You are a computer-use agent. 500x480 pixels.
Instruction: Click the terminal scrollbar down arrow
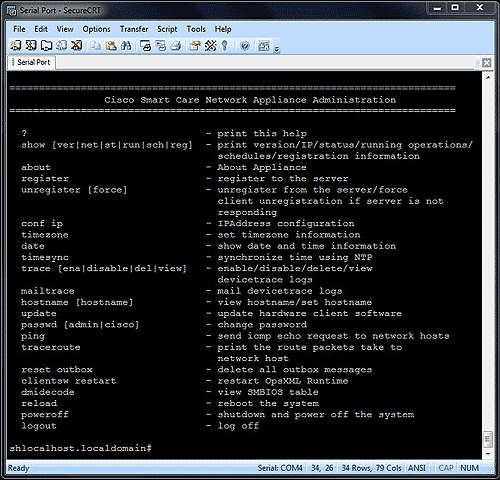coord(488,454)
